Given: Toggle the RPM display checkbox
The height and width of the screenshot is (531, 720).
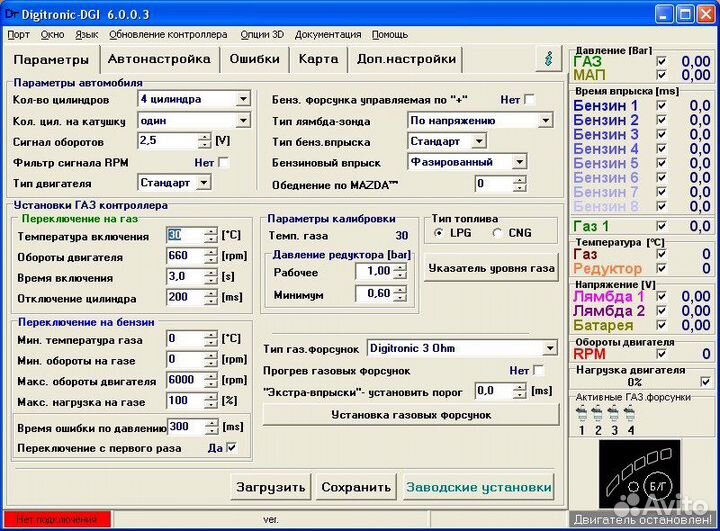Looking at the screenshot, I should (661, 353).
